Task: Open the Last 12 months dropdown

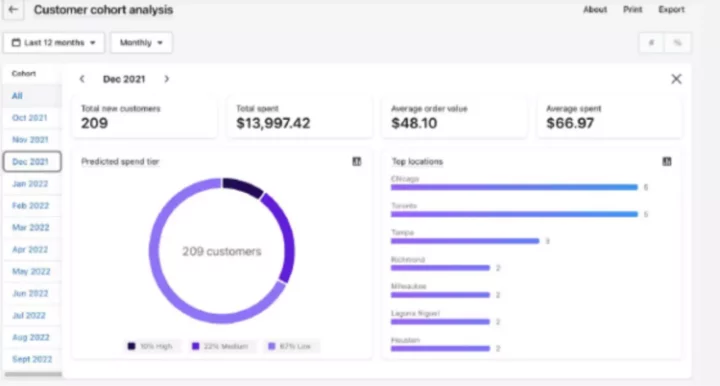Action: coord(54,43)
